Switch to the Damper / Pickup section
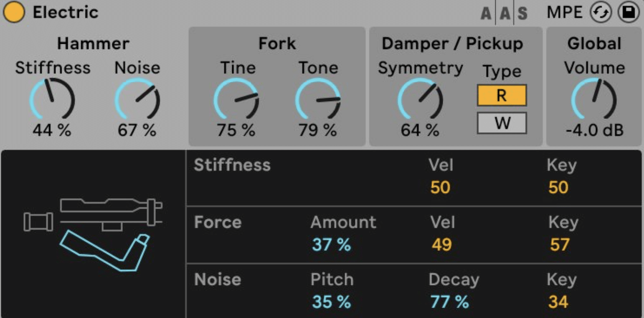This screenshot has width=644, height=318. click(x=452, y=43)
